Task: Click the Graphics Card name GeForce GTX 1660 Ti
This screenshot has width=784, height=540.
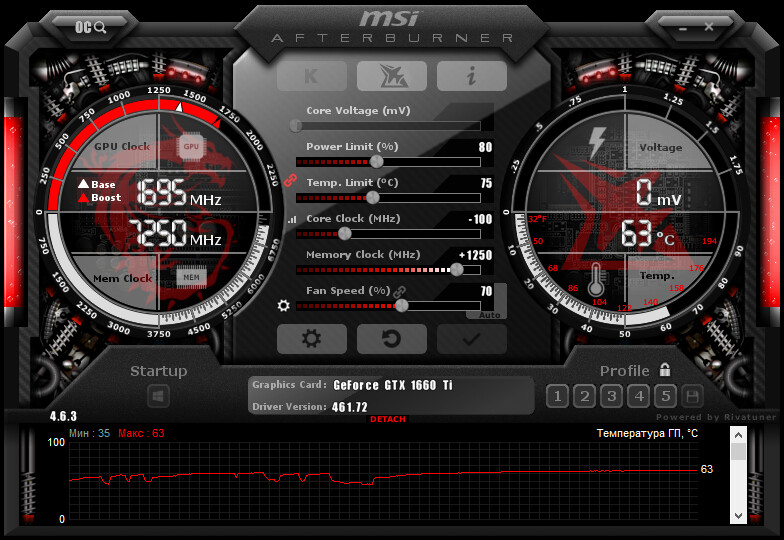Action: click(393, 385)
